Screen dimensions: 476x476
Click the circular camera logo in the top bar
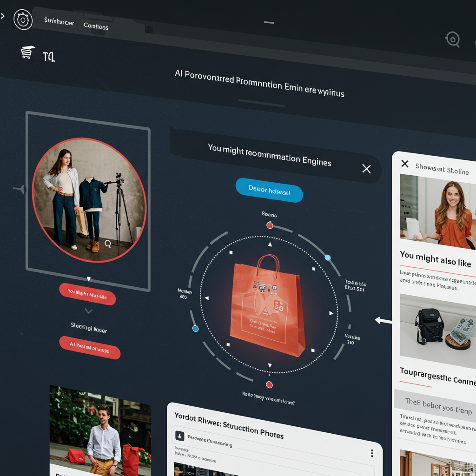click(x=23, y=20)
